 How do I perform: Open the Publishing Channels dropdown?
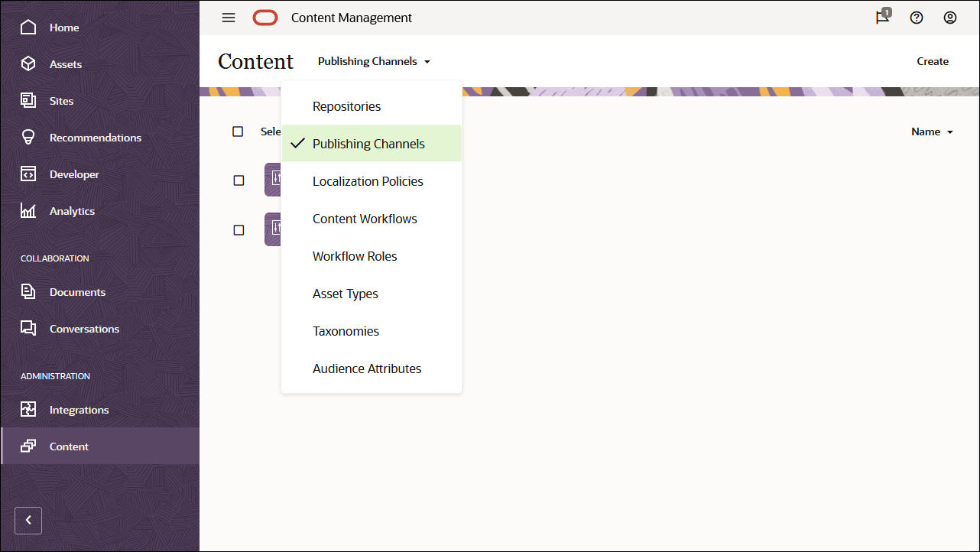(x=374, y=61)
